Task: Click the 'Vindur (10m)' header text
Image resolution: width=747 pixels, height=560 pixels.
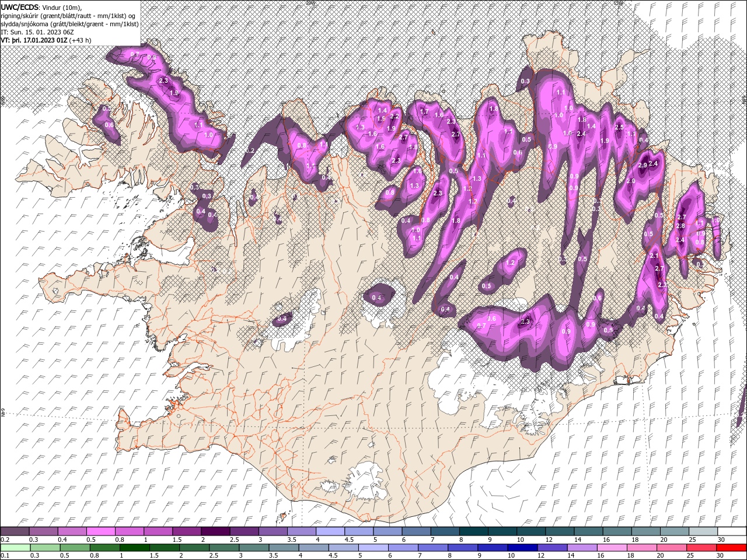Action: [62, 8]
